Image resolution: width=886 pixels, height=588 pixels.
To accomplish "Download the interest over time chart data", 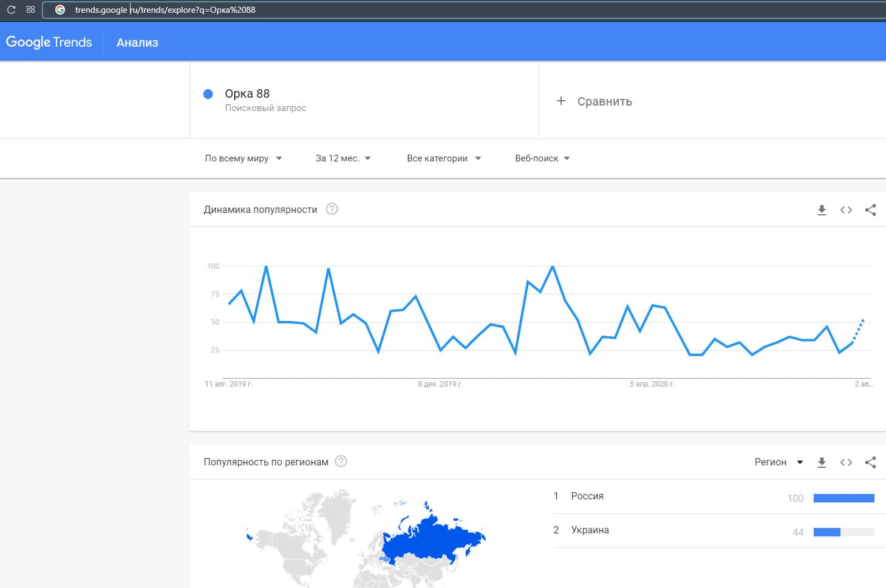I will click(822, 210).
